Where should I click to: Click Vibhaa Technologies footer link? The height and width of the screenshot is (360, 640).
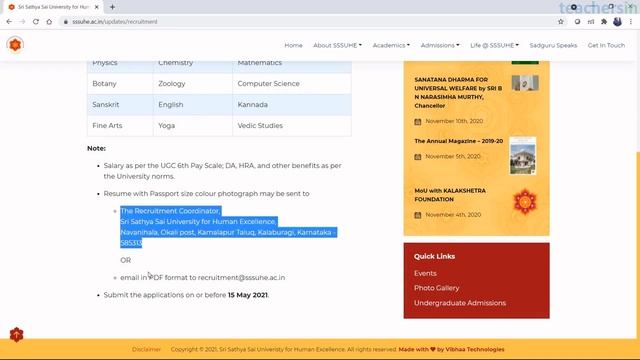[x=475, y=349]
